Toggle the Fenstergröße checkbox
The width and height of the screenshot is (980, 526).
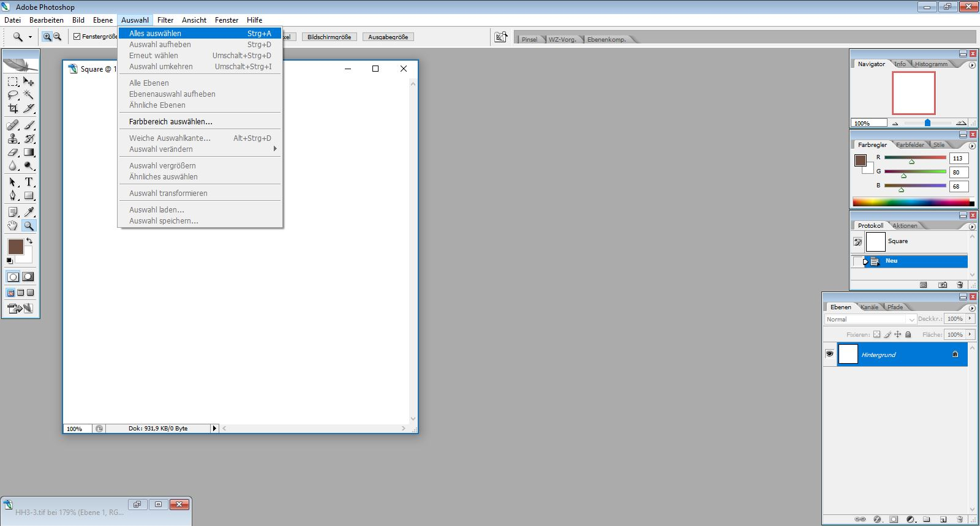click(77, 37)
